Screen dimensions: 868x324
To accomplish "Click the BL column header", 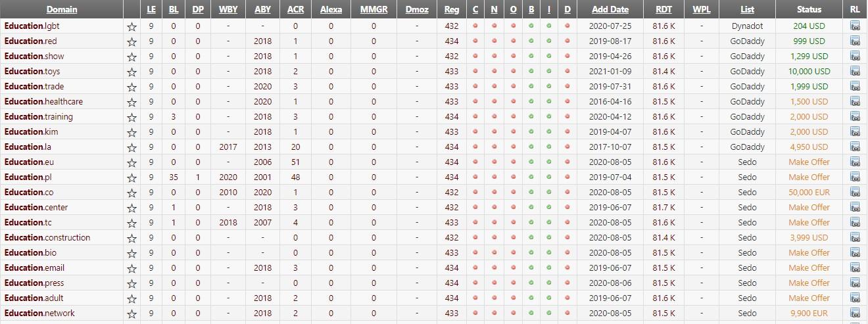I will (174, 10).
